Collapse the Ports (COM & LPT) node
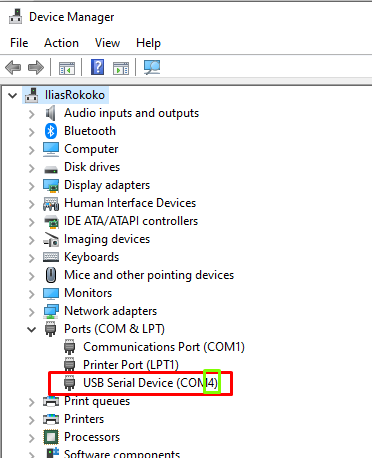The height and width of the screenshot is (458, 372). click(x=31, y=330)
